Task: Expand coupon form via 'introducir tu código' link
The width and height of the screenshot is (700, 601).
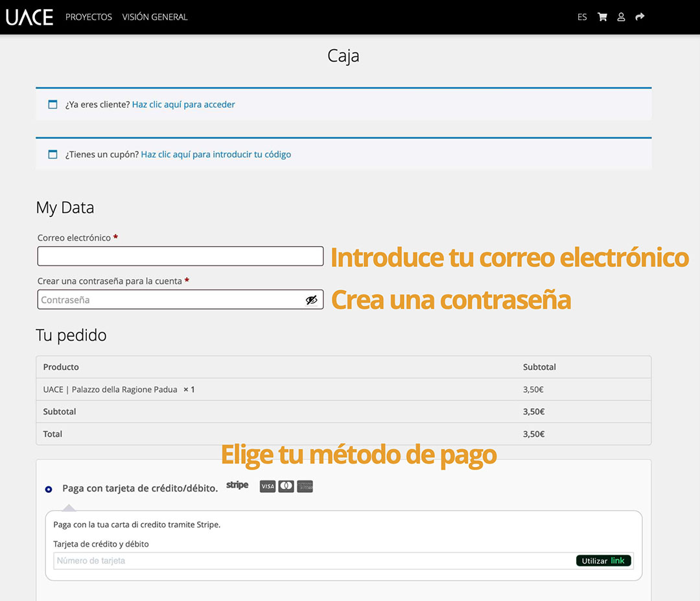Action: pos(216,155)
